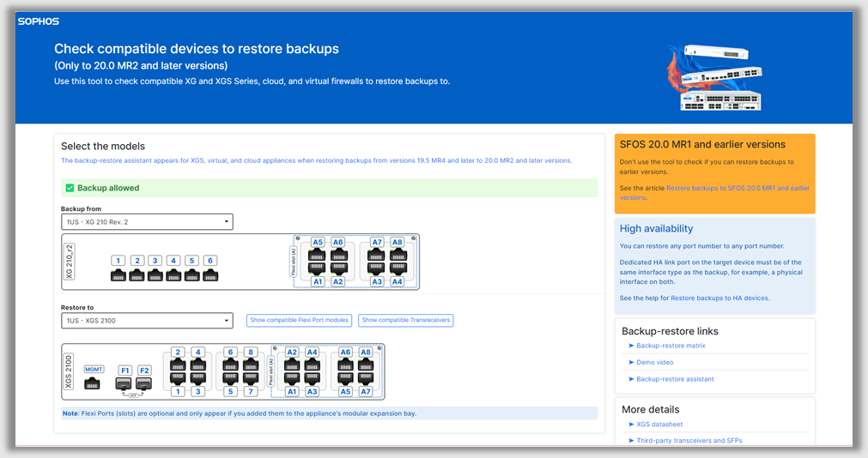
Task: Click Flexi port A5 on XG 210
Action: pyautogui.click(x=318, y=243)
